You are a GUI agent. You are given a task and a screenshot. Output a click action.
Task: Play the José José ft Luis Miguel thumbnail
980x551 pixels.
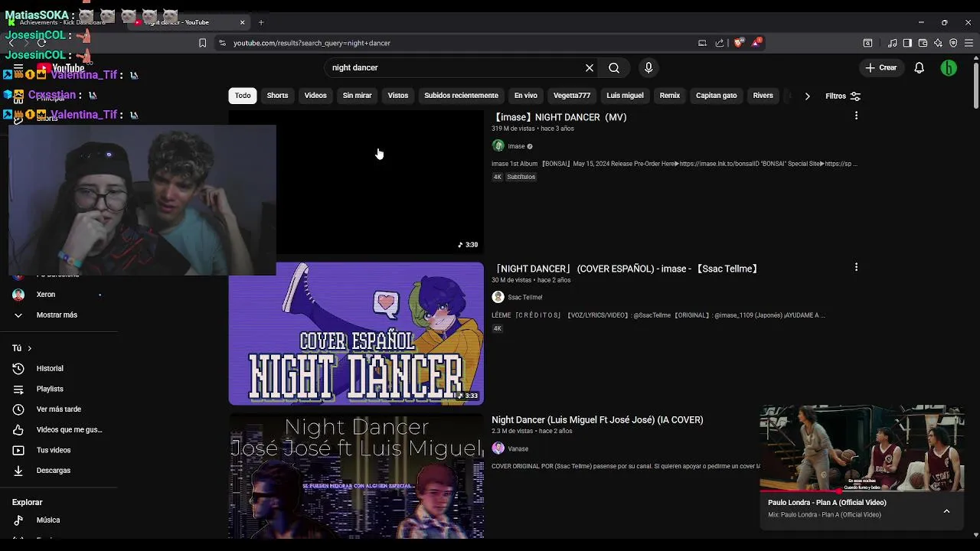tap(356, 476)
